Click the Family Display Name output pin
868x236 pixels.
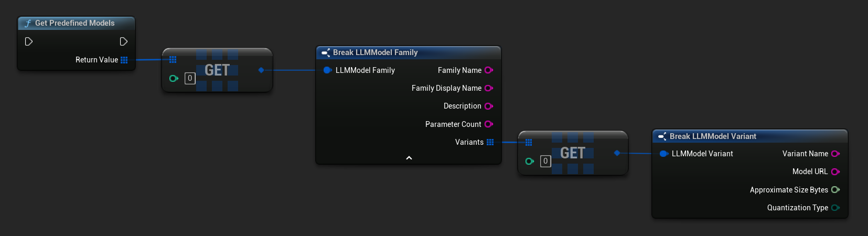489,88
